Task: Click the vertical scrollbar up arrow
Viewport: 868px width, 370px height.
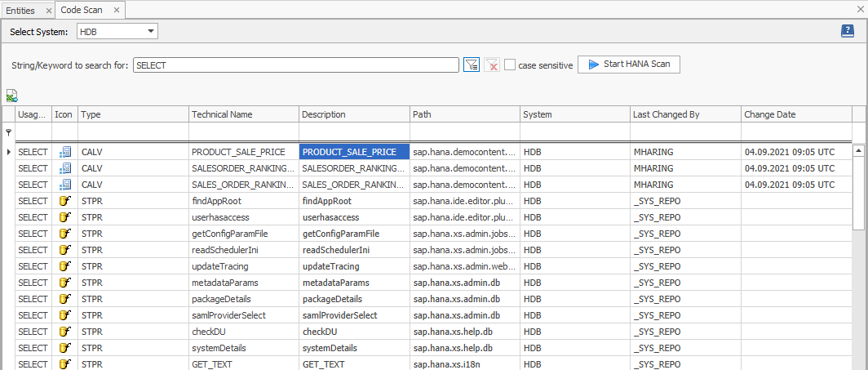Action: point(859,151)
